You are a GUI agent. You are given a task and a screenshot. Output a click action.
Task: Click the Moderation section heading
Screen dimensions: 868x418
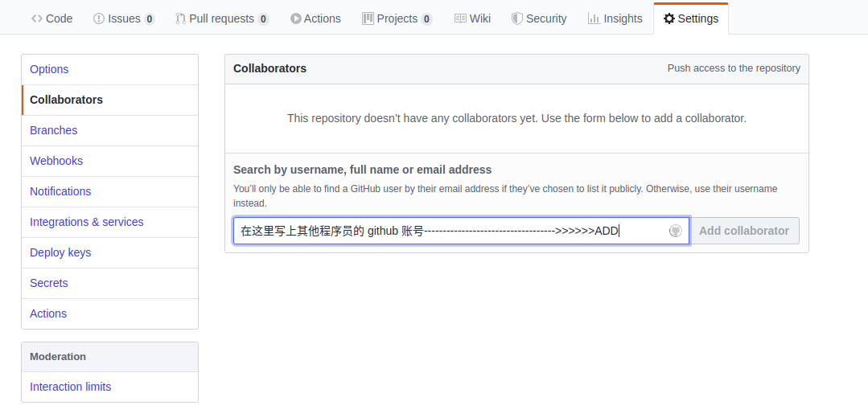pos(58,357)
